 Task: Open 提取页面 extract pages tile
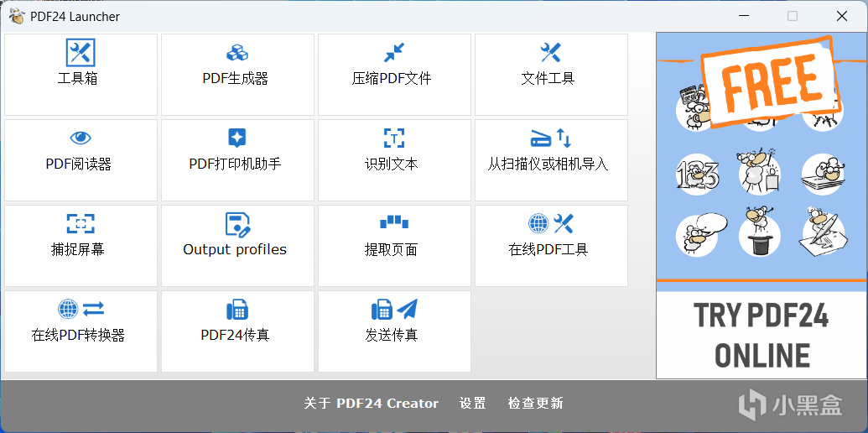coord(394,246)
